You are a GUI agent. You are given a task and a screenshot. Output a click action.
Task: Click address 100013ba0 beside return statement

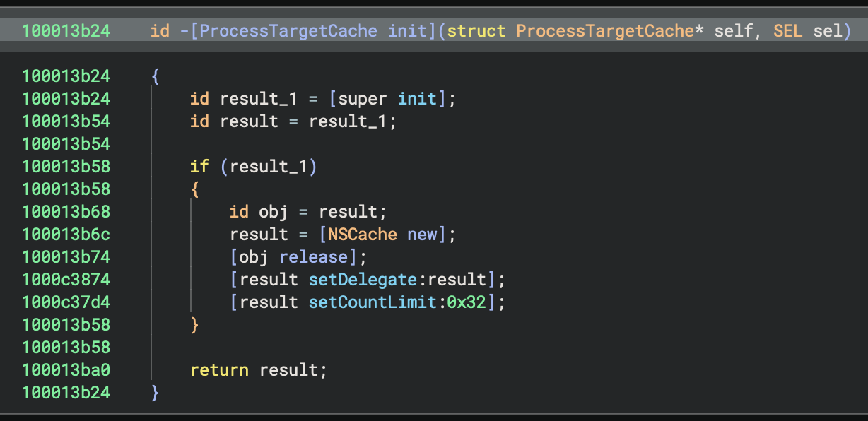click(x=66, y=370)
